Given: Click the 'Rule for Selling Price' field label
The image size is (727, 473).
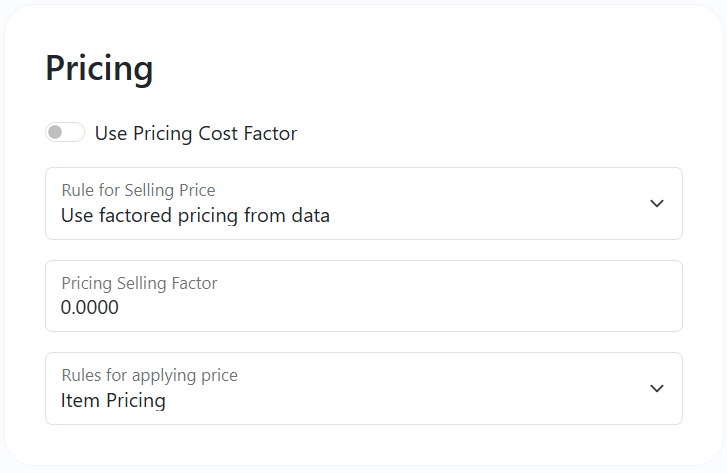Looking at the screenshot, I should (x=138, y=190).
